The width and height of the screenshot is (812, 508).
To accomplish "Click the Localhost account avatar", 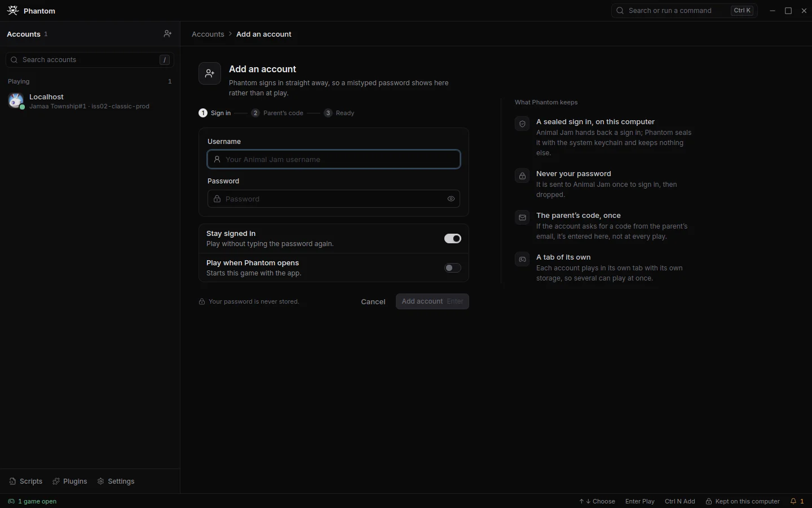I will click(x=16, y=101).
